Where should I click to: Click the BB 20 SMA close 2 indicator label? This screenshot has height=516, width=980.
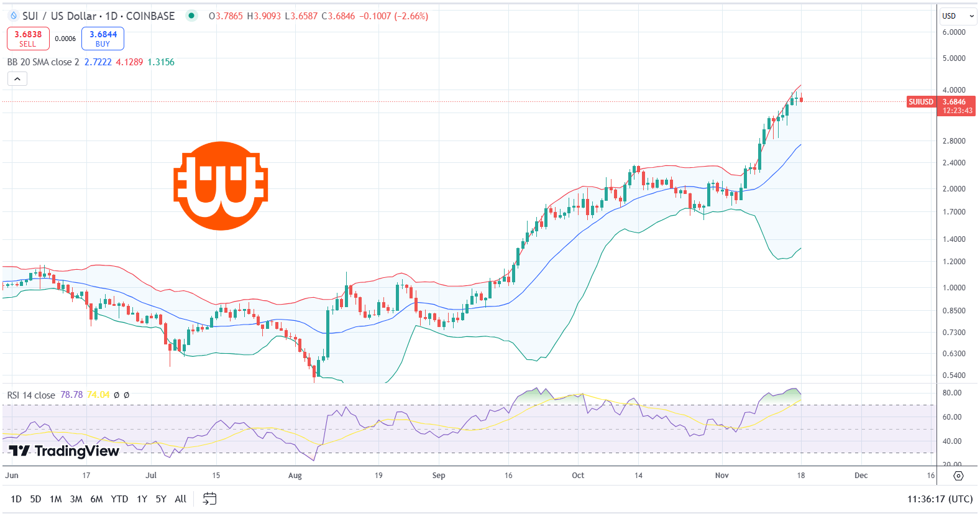[43, 62]
